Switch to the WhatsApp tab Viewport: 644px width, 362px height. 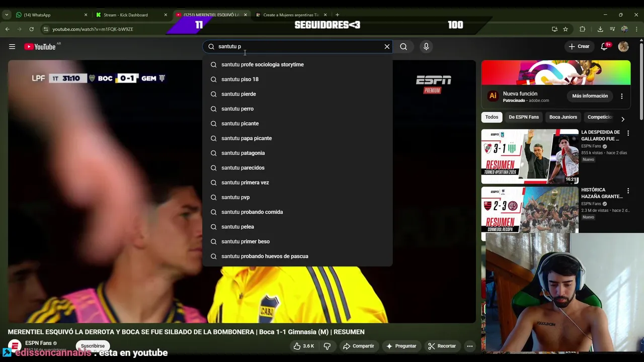pyautogui.click(x=50, y=15)
